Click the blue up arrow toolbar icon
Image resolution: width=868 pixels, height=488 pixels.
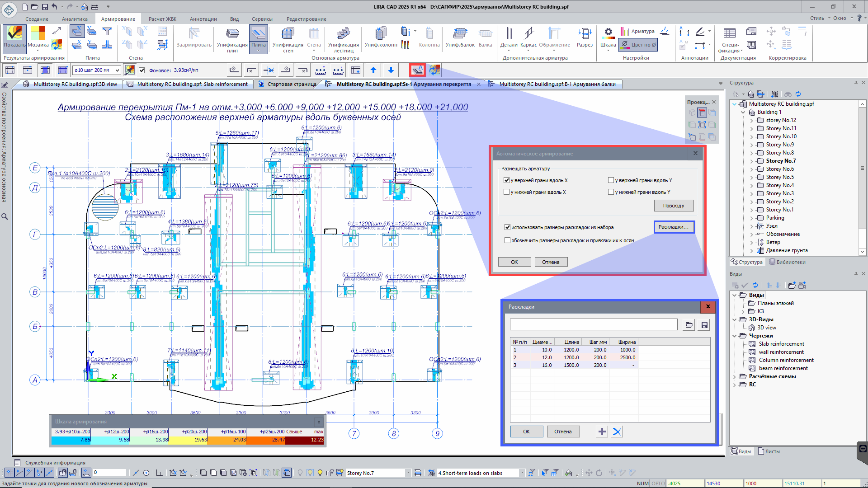373,70
